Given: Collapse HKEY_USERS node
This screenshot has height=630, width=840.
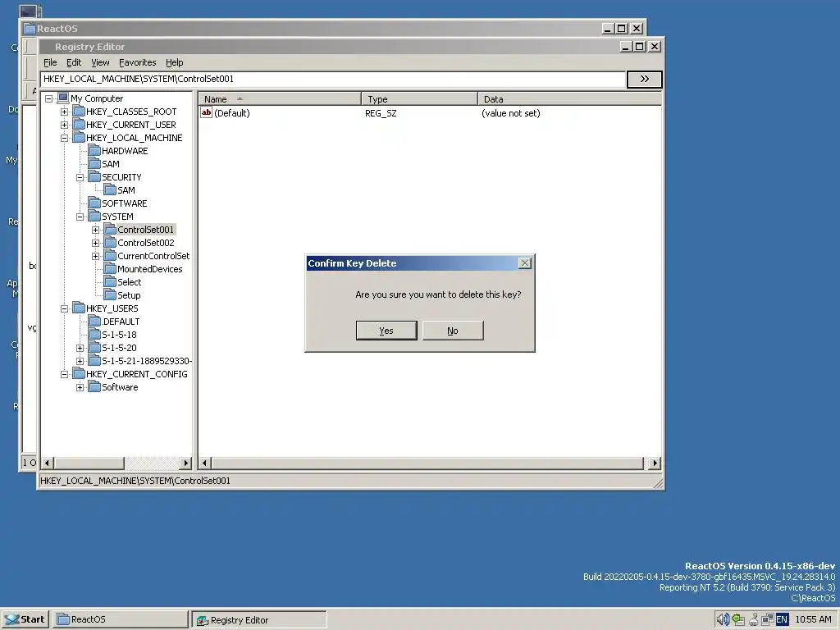Looking at the screenshot, I should pos(64,308).
